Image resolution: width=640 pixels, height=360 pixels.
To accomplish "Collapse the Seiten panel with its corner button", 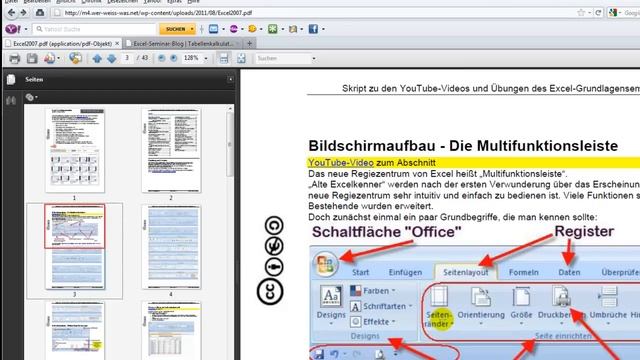I will (x=230, y=79).
